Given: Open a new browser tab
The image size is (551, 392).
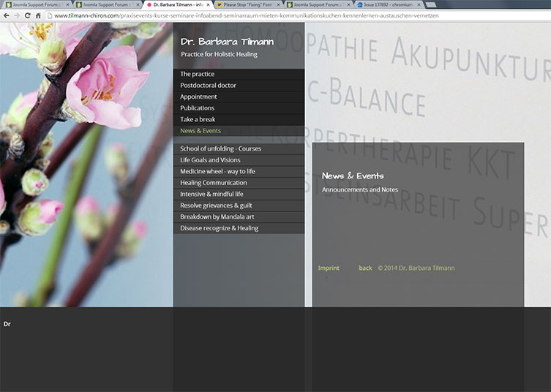Looking at the screenshot, I should coord(430,5).
